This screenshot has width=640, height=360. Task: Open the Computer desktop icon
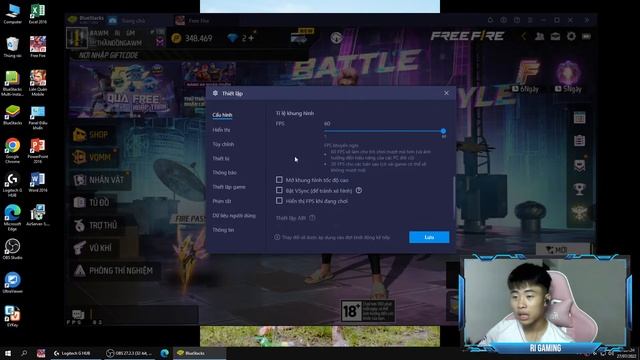tap(13, 13)
